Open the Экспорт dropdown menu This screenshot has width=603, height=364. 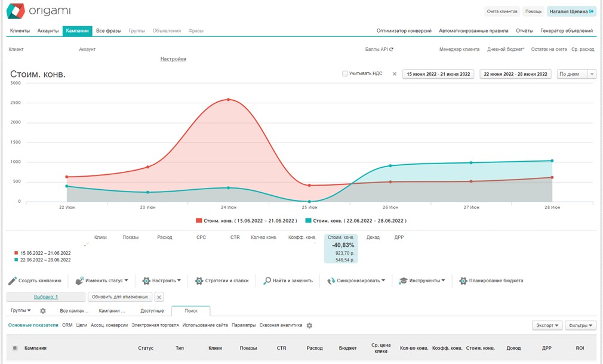click(x=546, y=325)
